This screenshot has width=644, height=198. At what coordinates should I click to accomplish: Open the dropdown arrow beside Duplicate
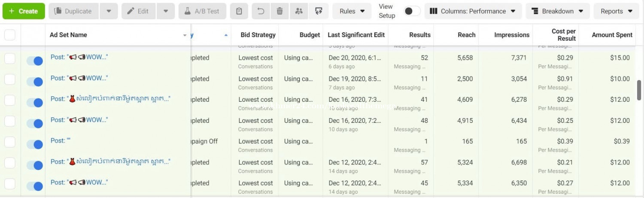click(x=109, y=11)
